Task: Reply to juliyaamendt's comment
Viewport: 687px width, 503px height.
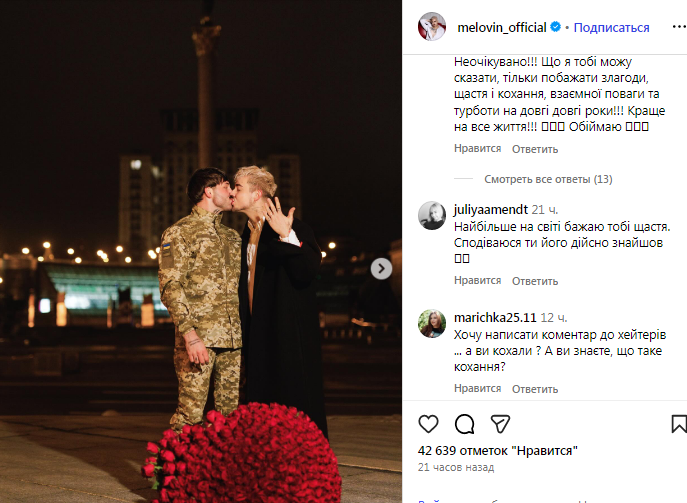Action: pyautogui.click(x=535, y=281)
